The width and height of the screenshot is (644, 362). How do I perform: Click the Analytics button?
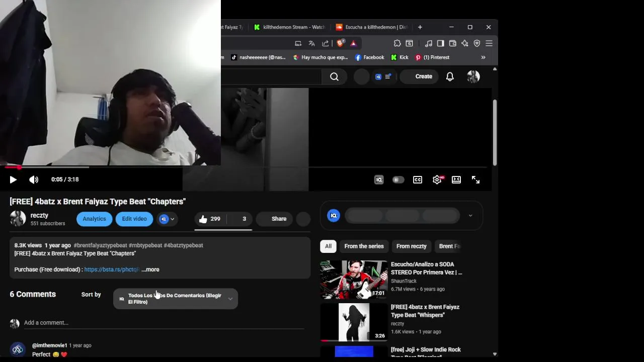pos(94,219)
